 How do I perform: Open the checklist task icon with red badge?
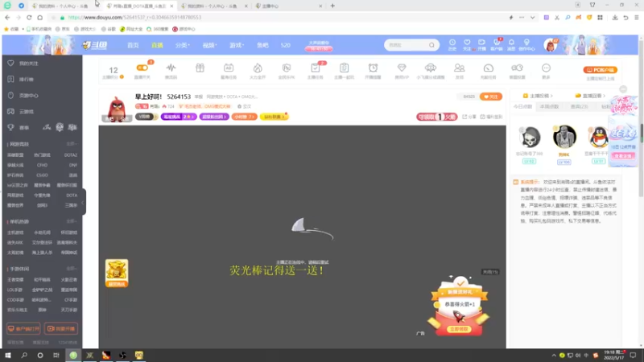pyautogui.click(x=316, y=68)
